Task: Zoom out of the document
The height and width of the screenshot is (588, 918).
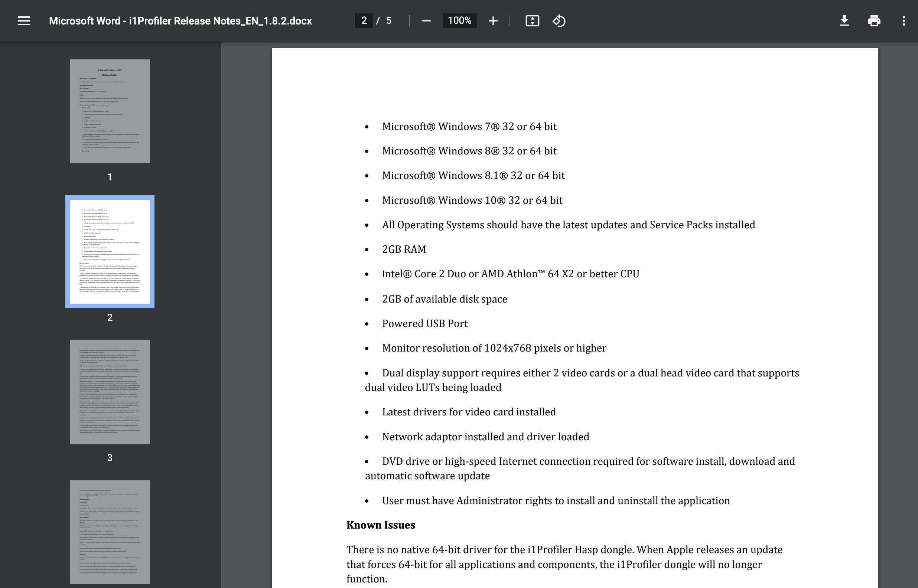Action: tap(426, 21)
